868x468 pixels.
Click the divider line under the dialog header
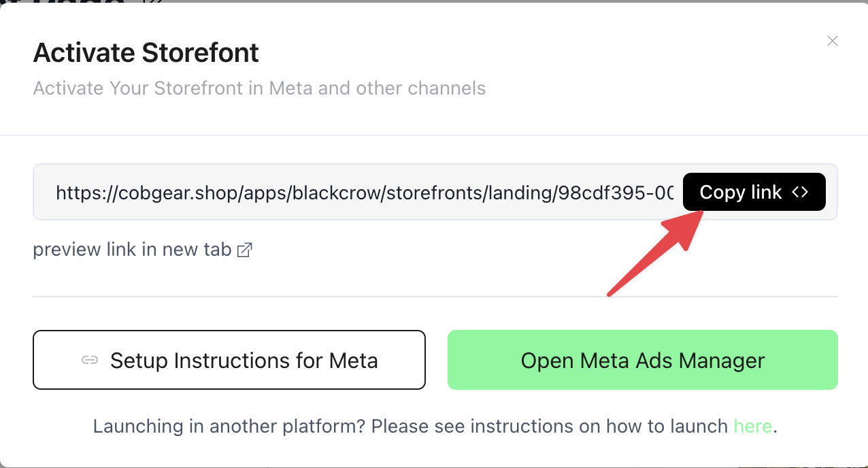tap(435, 135)
